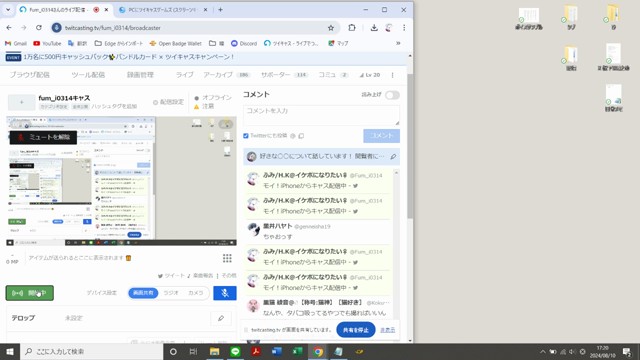The height and width of the screenshot is (360, 640).
Task: Click the Windows Start button
Action: [x=10, y=351]
